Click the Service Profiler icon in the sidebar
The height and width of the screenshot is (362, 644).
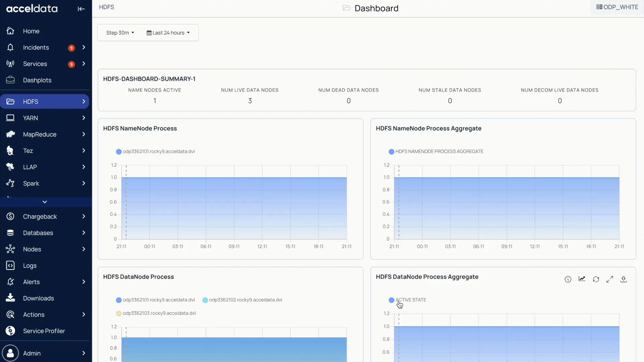point(10,331)
